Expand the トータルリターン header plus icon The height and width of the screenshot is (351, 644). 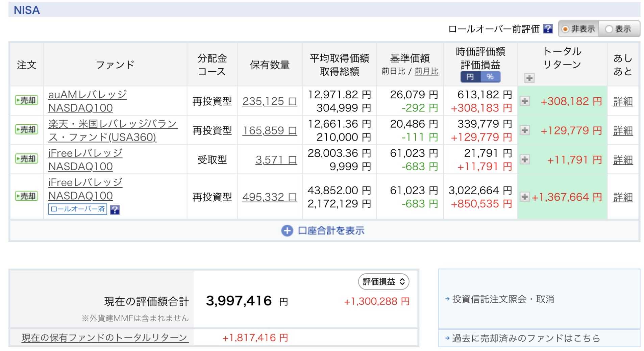click(x=529, y=78)
